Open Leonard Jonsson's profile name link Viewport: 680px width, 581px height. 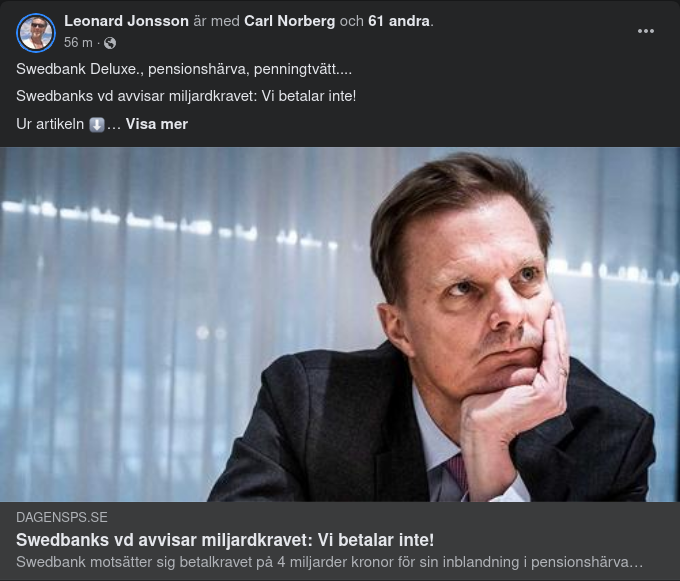coord(126,21)
